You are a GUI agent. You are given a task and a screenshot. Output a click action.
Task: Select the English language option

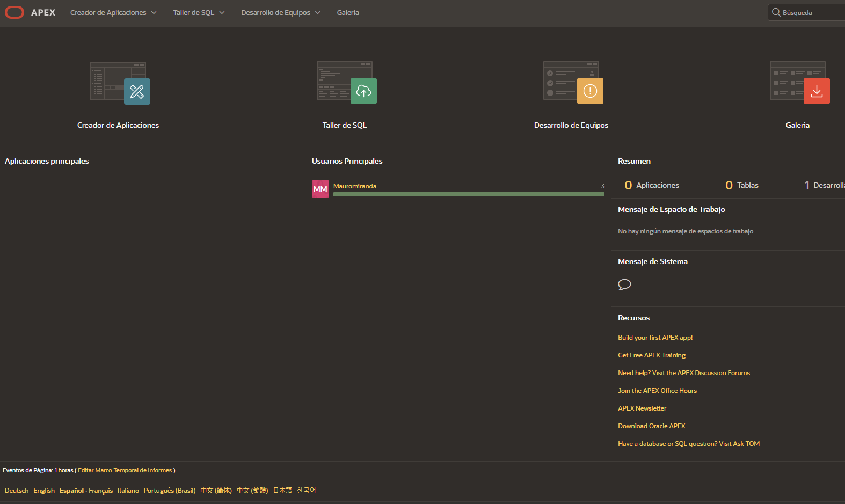pyautogui.click(x=44, y=491)
